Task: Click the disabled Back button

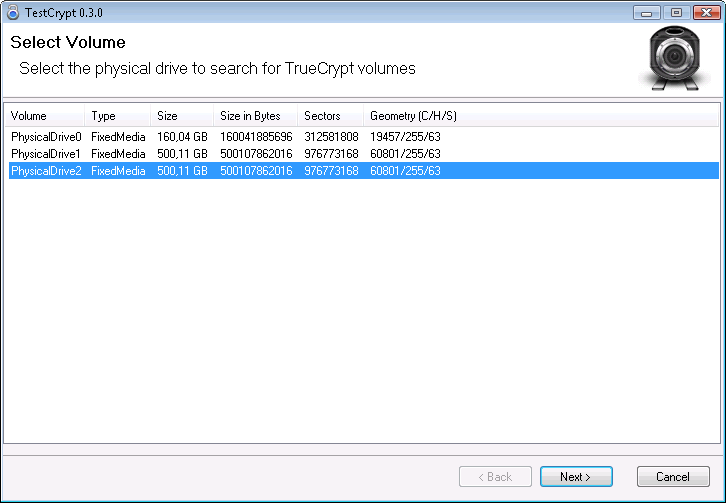Action: (x=495, y=477)
